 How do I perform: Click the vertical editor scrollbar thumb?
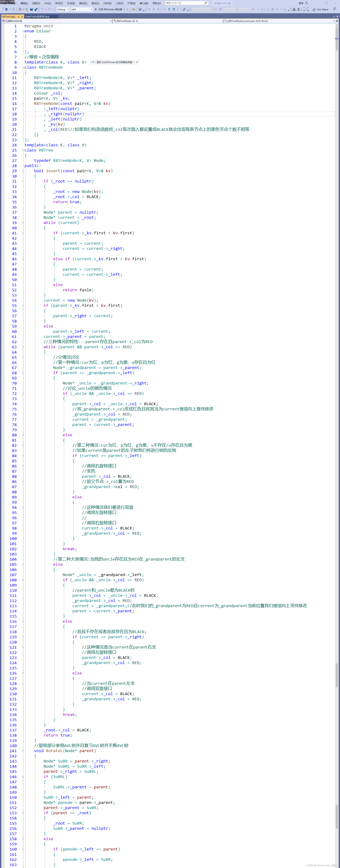pos(337,38)
